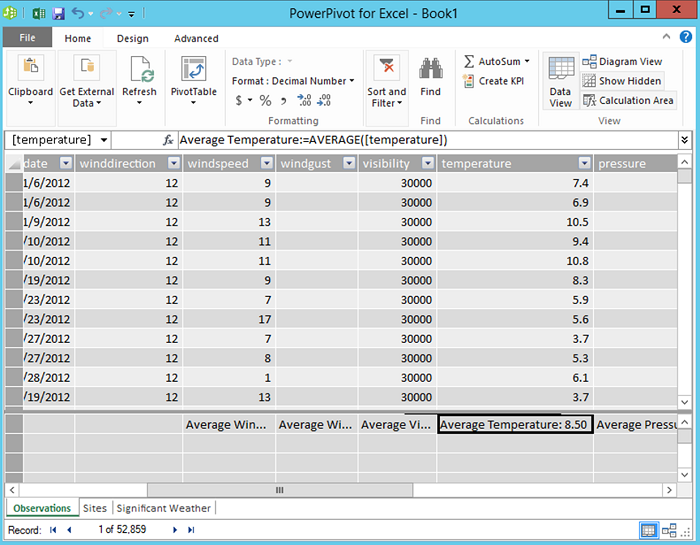The height and width of the screenshot is (545, 700).
Task: Open the PivotTable button in ribbon
Action: (x=193, y=79)
